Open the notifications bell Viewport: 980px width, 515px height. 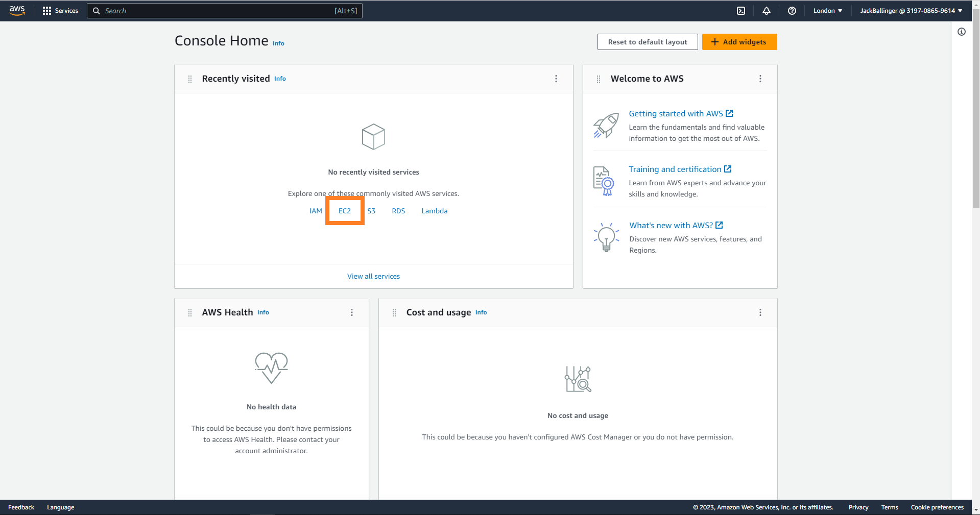(x=767, y=11)
